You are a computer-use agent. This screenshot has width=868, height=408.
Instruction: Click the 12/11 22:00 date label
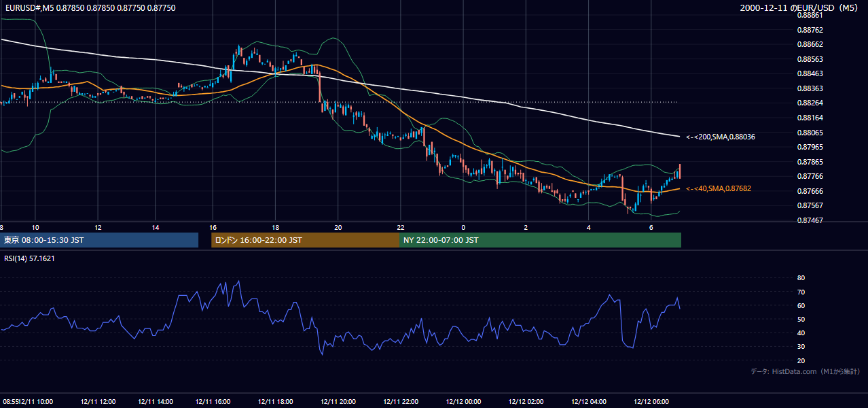click(401, 401)
